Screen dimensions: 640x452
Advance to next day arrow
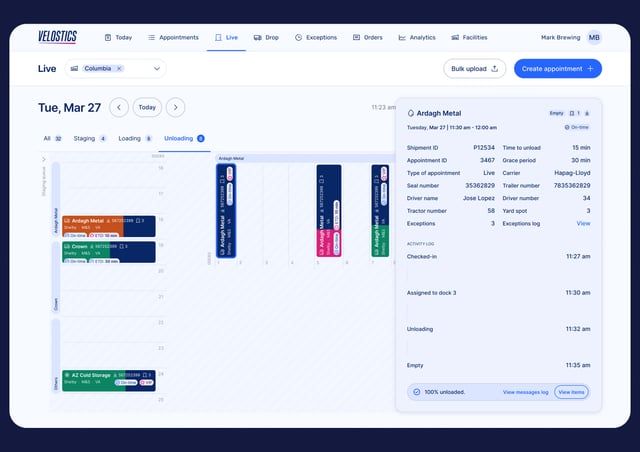(x=175, y=107)
